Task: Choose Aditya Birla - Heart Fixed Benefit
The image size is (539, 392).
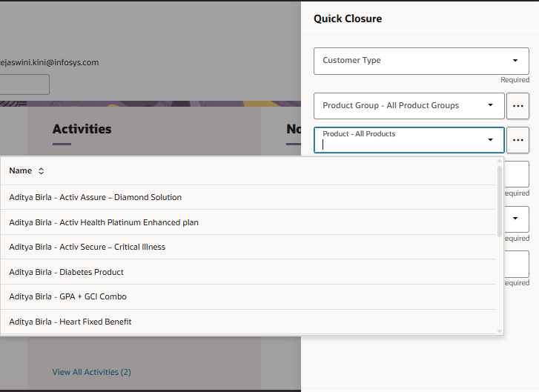Action: [x=248, y=322]
